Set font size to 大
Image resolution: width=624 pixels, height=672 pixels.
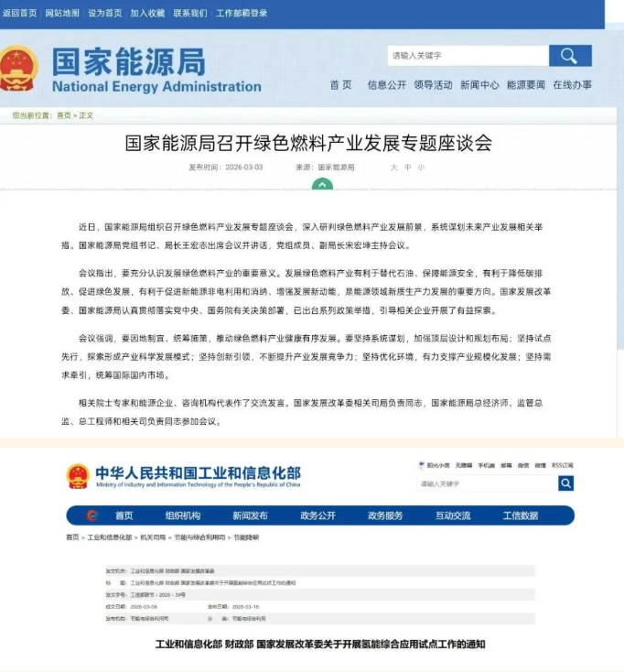point(394,168)
